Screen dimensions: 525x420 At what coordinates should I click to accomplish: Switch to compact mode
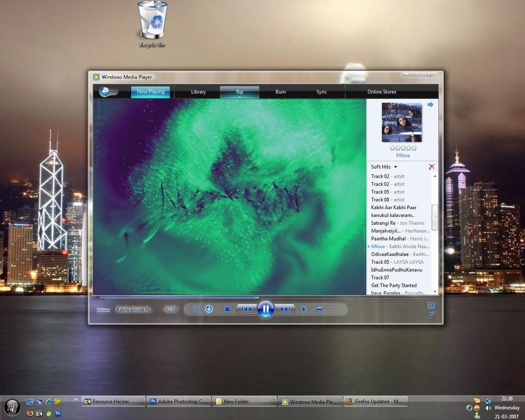(x=431, y=314)
